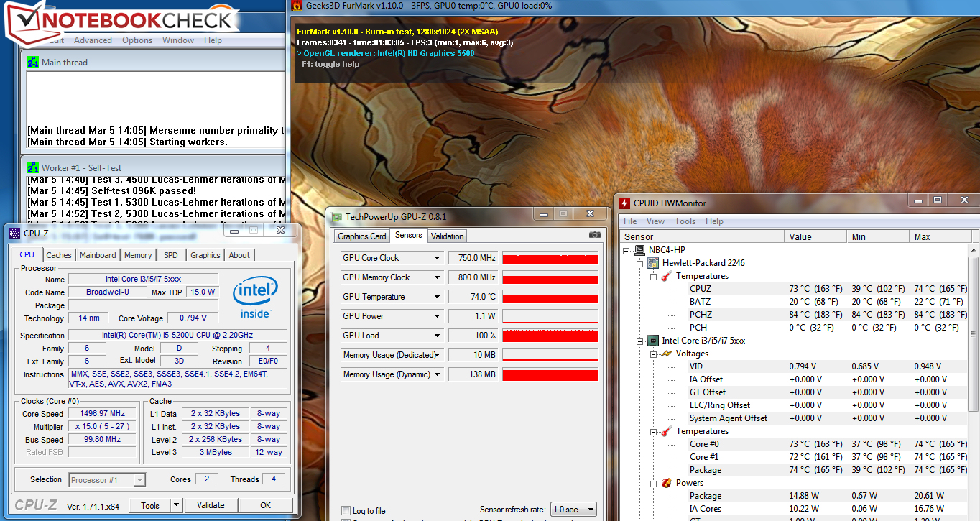Open the GPU Temperature sensor dropdown
980x521 pixels.
coord(436,297)
